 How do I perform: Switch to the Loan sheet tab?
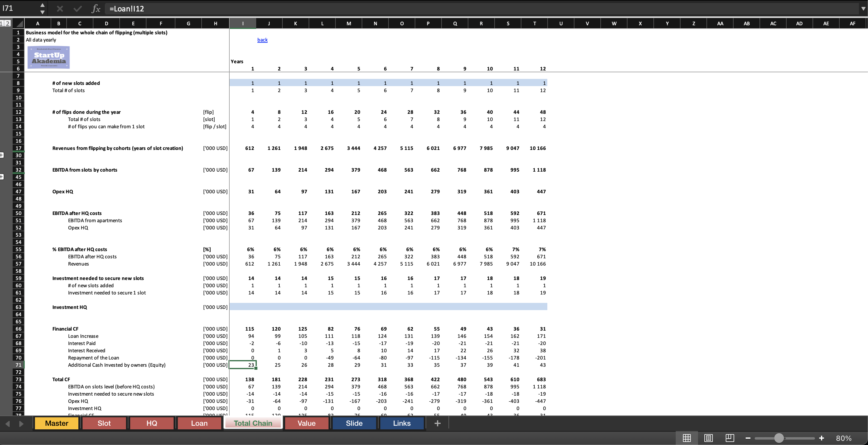click(x=199, y=423)
